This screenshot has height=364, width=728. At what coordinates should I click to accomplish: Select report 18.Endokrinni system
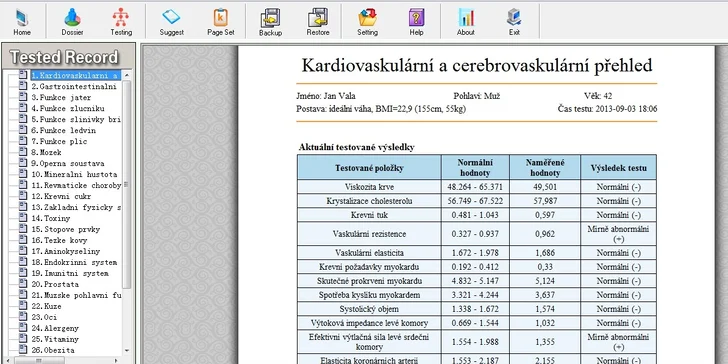(74, 262)
